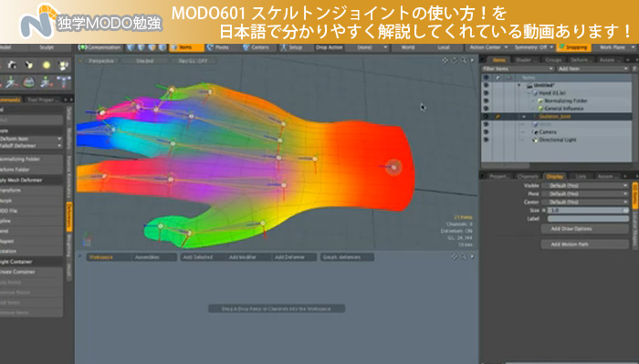
Task: Select the camera item icon in left toolbar
Action: (x=12, y=65)
